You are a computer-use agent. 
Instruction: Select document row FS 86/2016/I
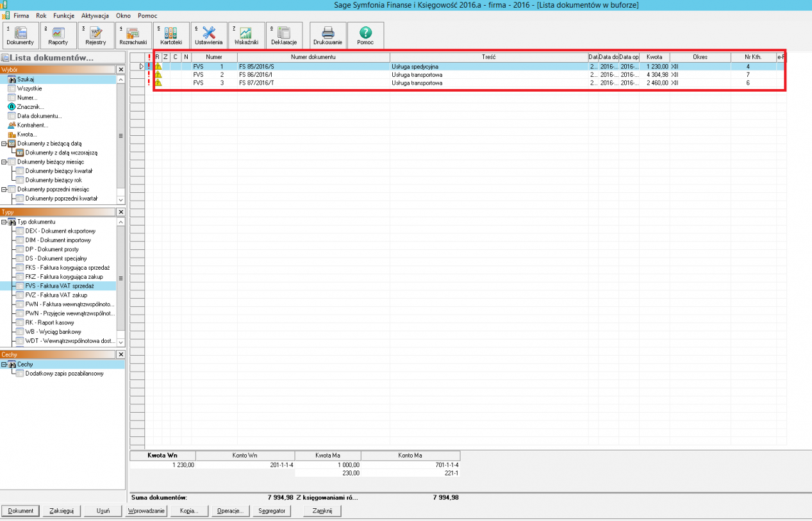click(x=256, y=74)
